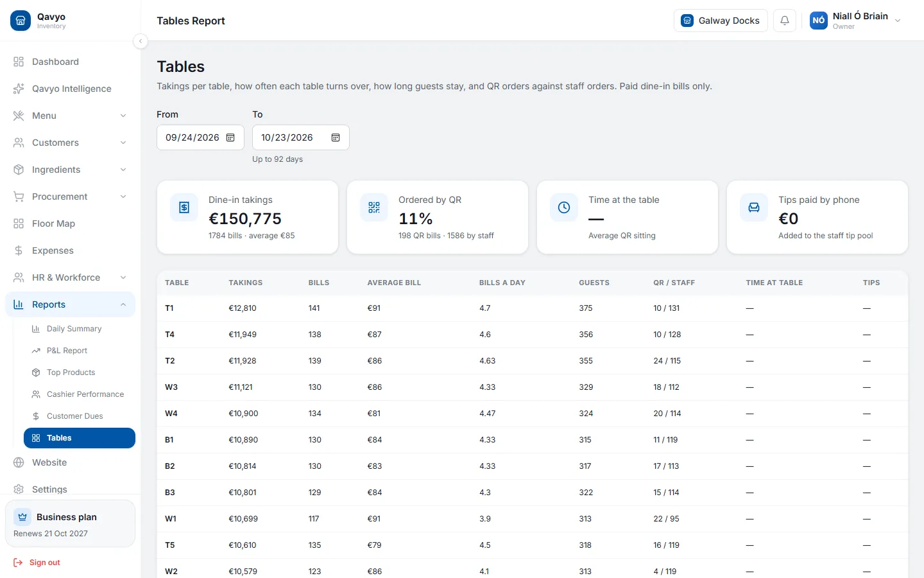Open the Website section
Screen dimensions: 924x578
tap(71, 462)
